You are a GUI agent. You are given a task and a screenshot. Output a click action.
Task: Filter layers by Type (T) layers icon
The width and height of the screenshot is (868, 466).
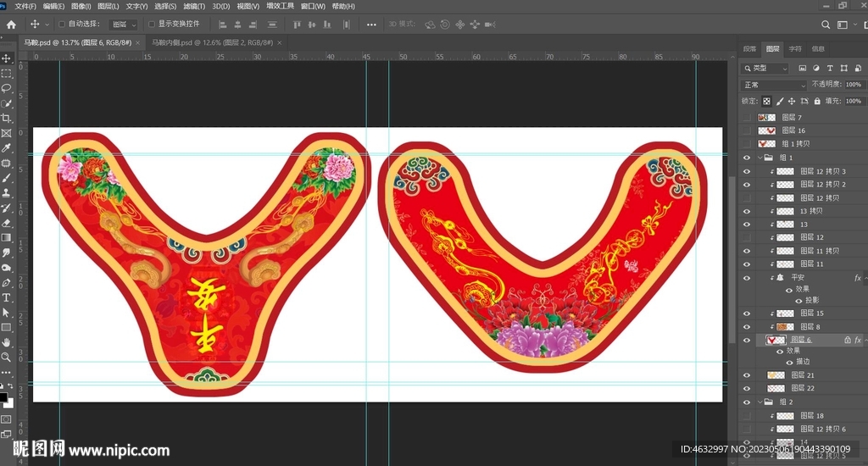[830, 68]
